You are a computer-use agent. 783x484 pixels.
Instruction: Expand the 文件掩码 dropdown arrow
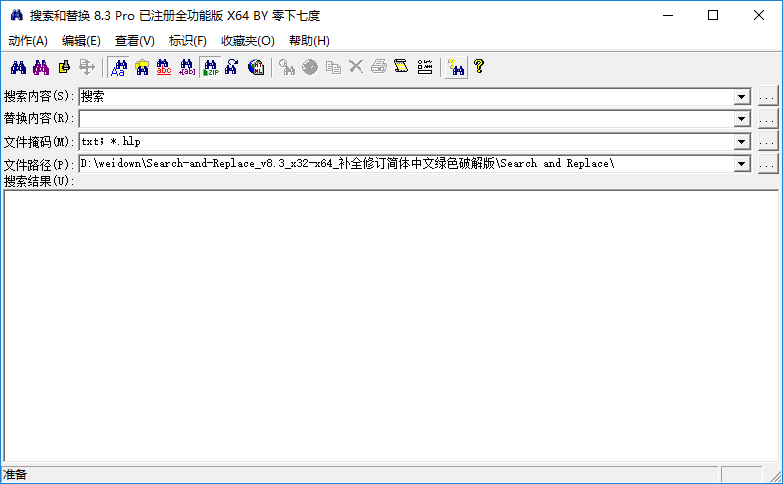tap(742, 142)
